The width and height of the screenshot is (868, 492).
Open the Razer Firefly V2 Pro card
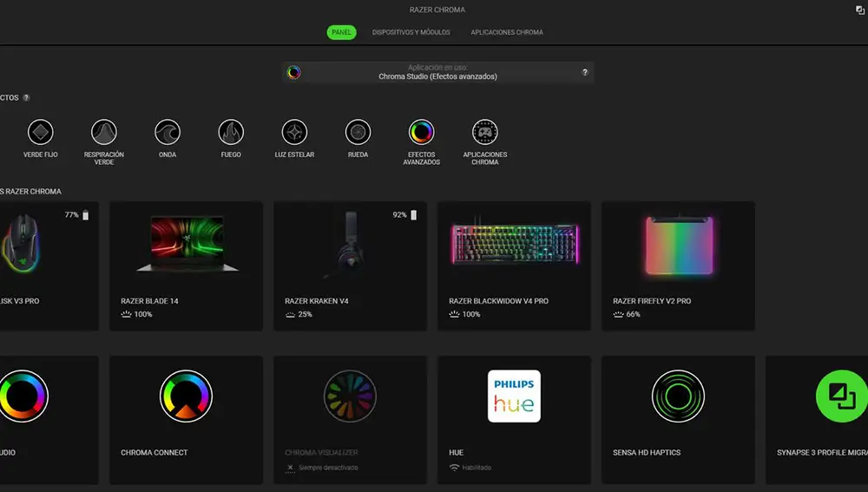(678, 266)
